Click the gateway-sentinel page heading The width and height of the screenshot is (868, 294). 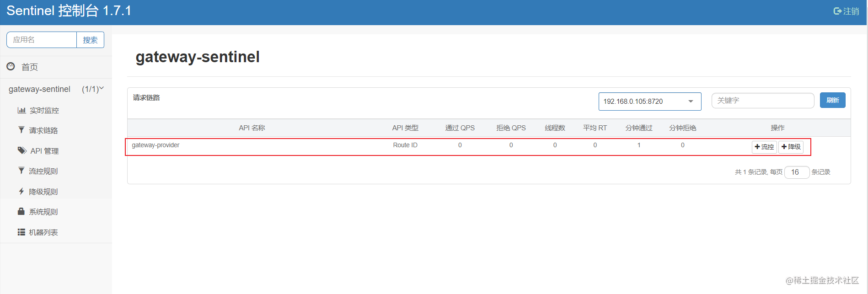point(198,57)
